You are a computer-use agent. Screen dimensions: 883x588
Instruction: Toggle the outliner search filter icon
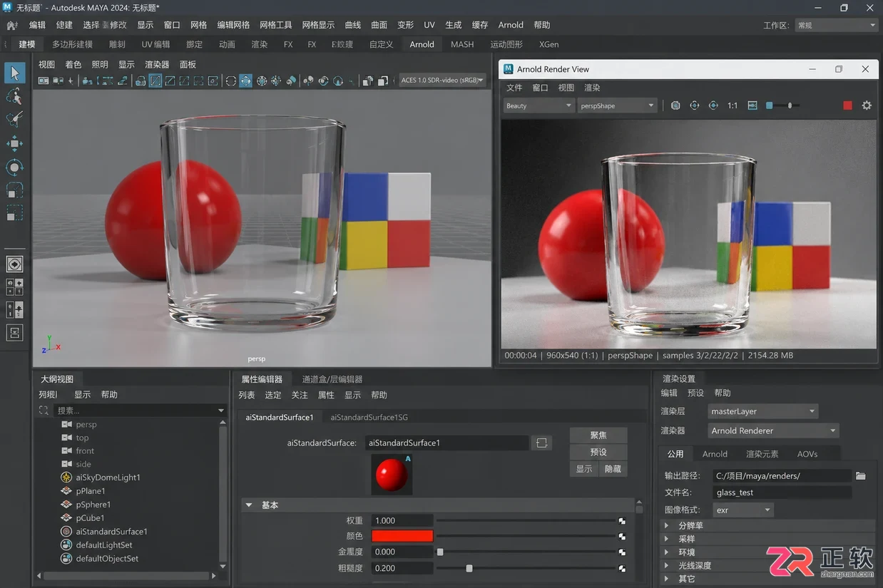44,411
